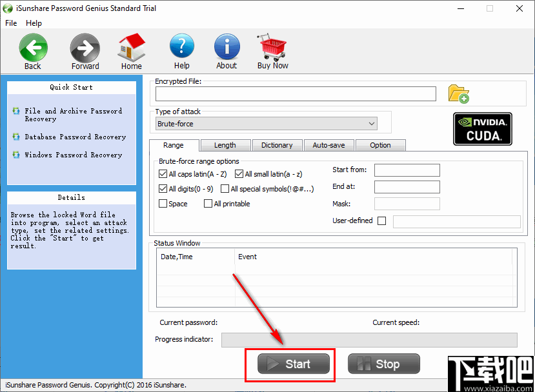
Task: Uncheck All digits(0 - 9)
Action: tap(163, 188)
